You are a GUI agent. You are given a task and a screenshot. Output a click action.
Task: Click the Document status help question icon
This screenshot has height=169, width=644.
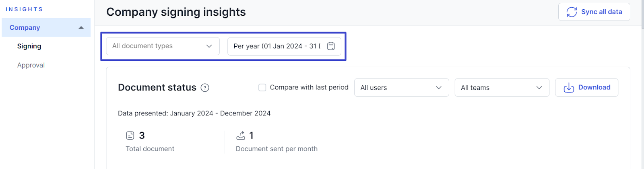[x=205, y=88]
